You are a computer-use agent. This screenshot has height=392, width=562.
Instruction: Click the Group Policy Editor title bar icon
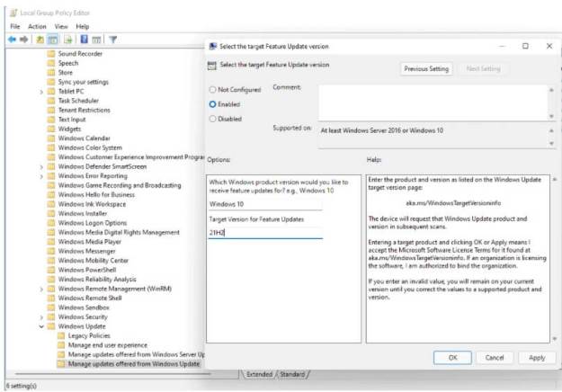[x=13, y=13]
